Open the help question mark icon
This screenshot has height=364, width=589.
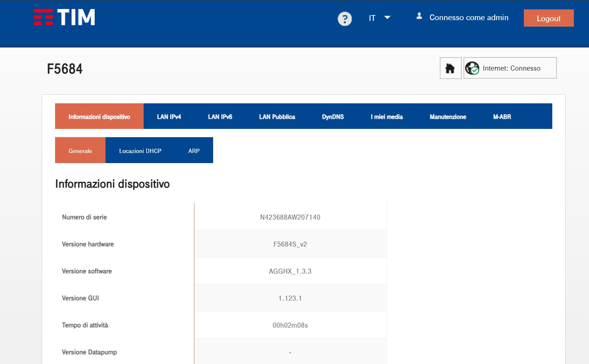coord(345,19)
